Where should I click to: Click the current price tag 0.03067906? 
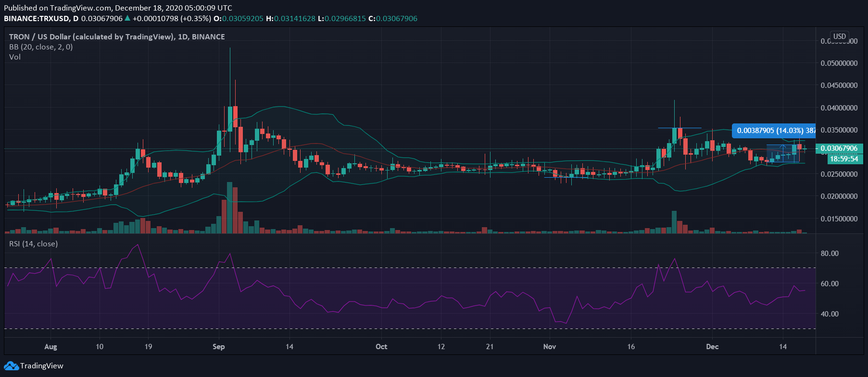pos(839,148)
